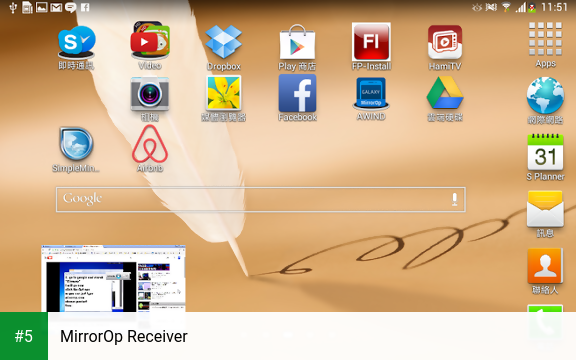Launch the Dropbox app
The image size is (576, 360).
(223, 42)
